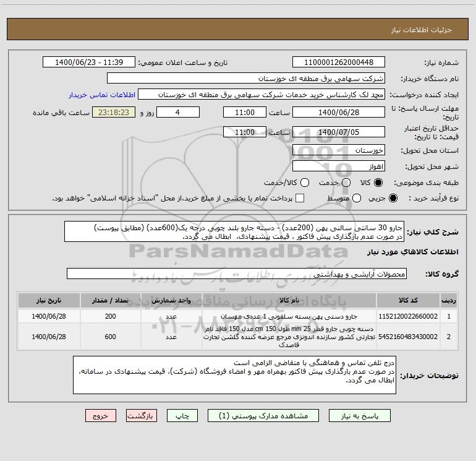This screenshot has width=476, height=461.
Task: Toggle the اسناد خزانه اسلامی payment checkbox
Action: [x=300, y=199]
